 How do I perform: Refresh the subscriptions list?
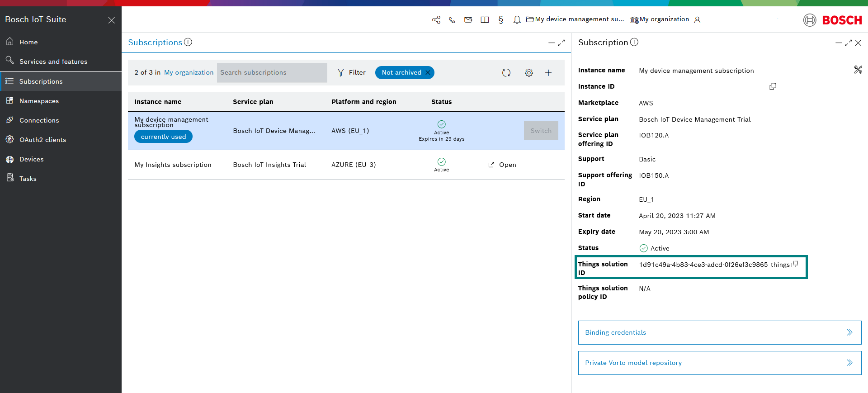506,73
